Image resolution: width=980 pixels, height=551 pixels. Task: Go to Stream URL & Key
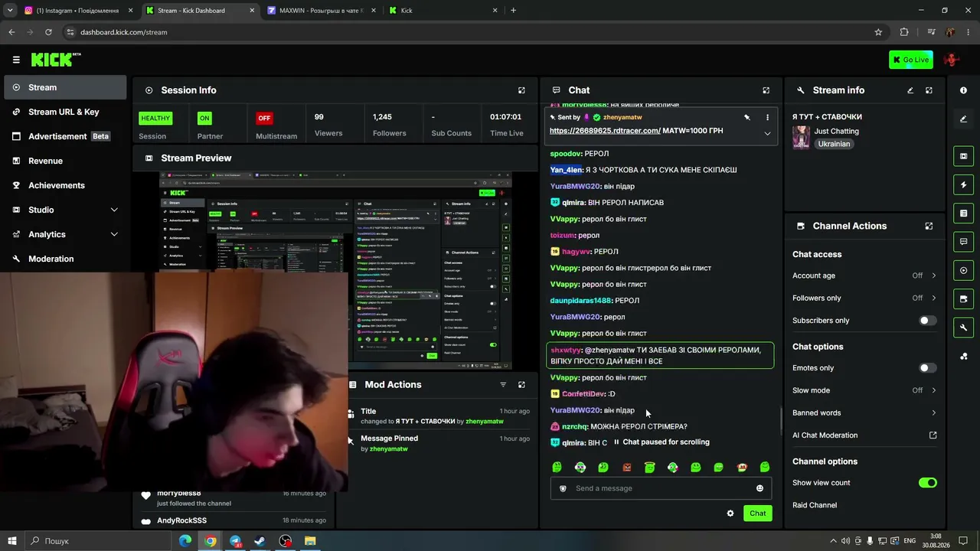(x=65, y=112)
